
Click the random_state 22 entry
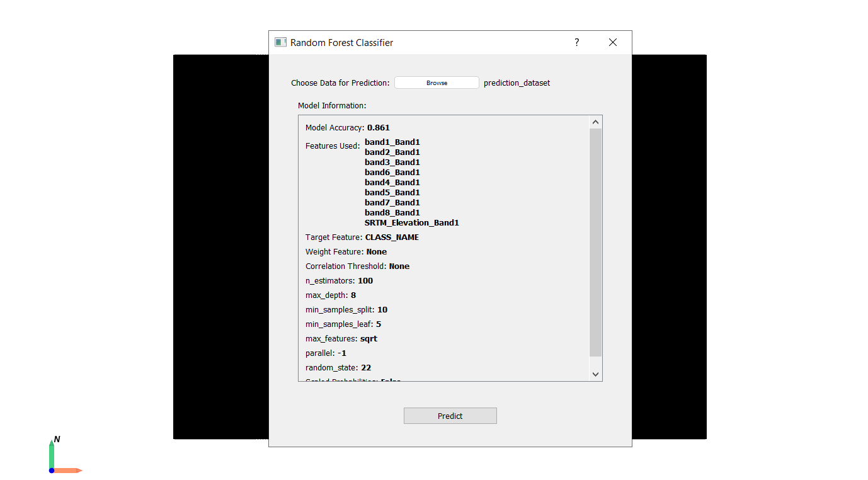pos(365,368)
